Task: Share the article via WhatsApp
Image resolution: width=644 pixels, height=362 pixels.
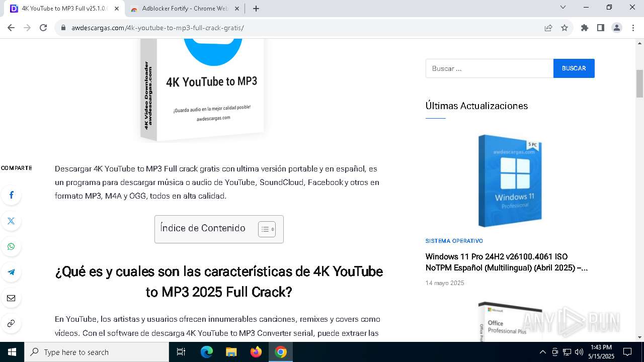Action: point(11,246)
